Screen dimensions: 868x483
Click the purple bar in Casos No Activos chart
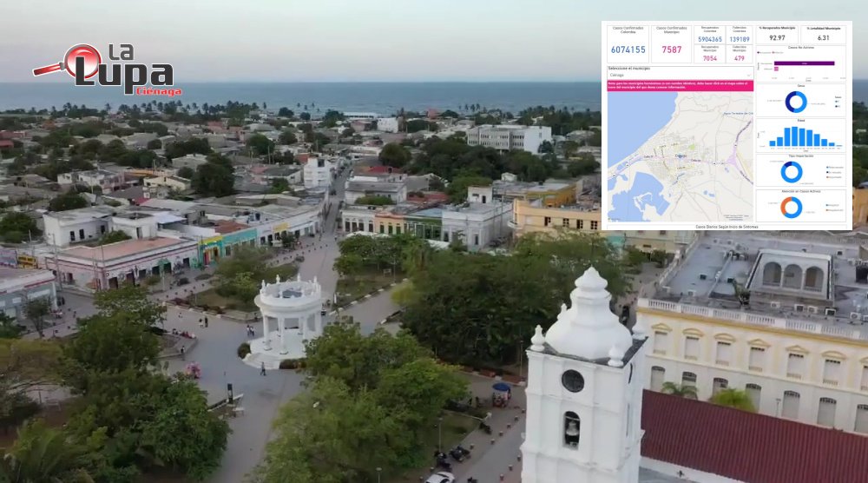pos(805,63)
